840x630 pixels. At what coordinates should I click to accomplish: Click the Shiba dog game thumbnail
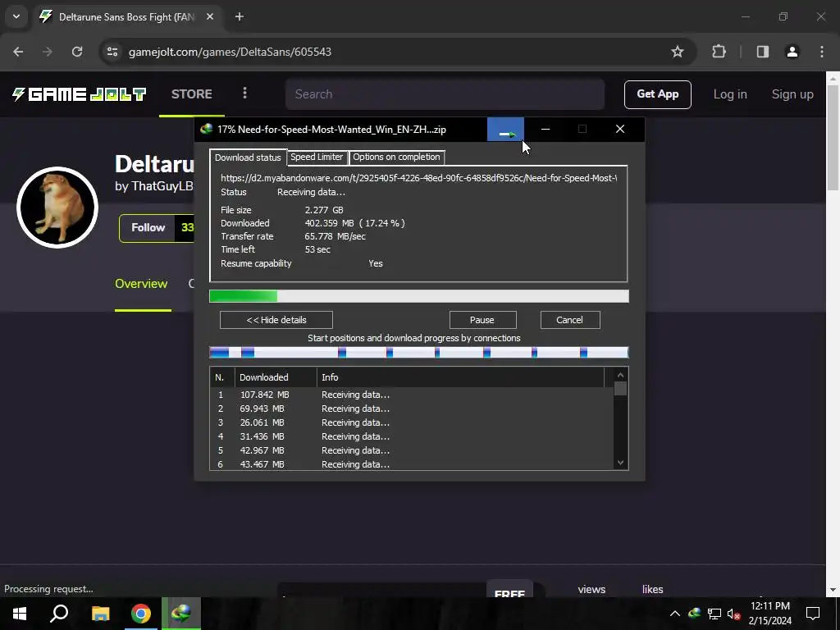(x=57, y=207)
